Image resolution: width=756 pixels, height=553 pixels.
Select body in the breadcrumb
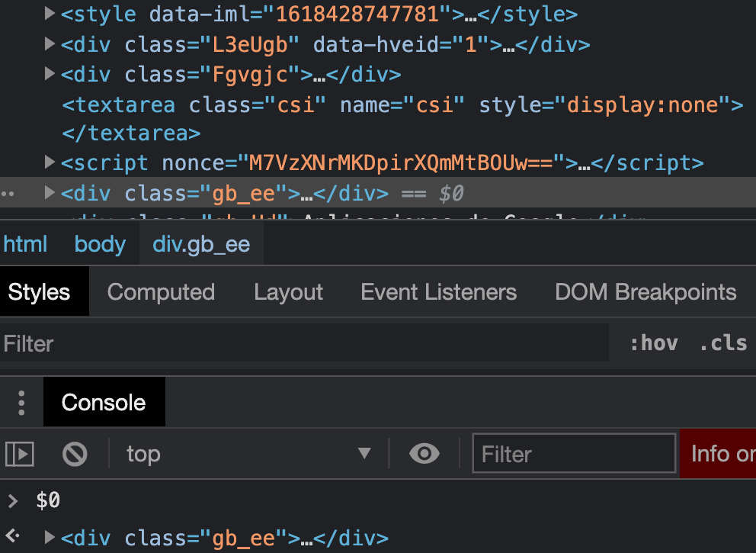tap(101, 244)
